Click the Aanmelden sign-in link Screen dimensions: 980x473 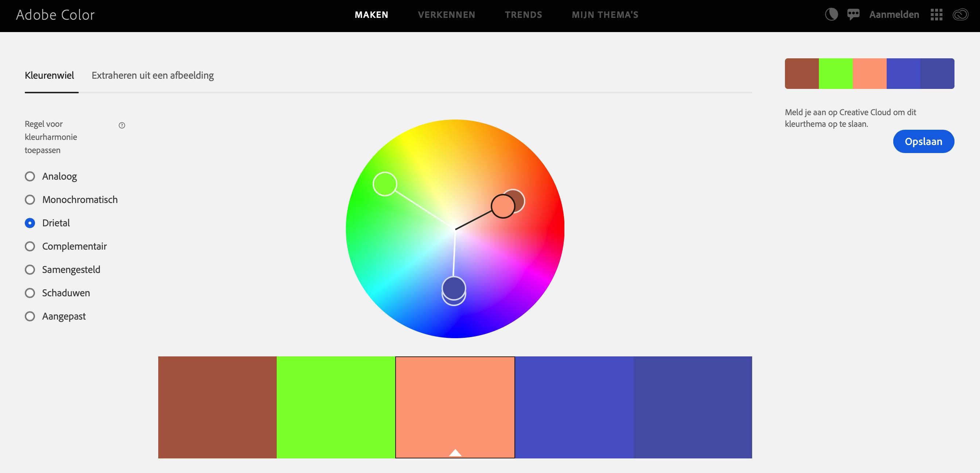click(x=894, y=15)
